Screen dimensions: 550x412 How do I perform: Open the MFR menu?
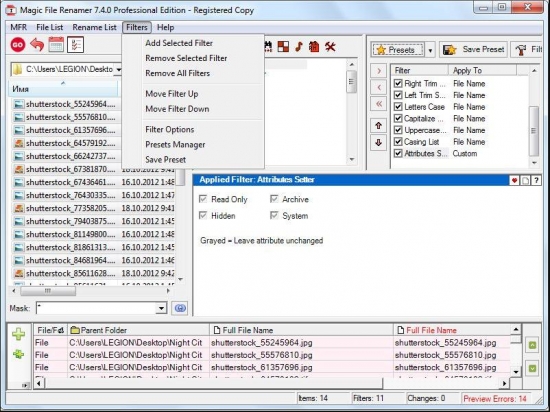(19, 27)
